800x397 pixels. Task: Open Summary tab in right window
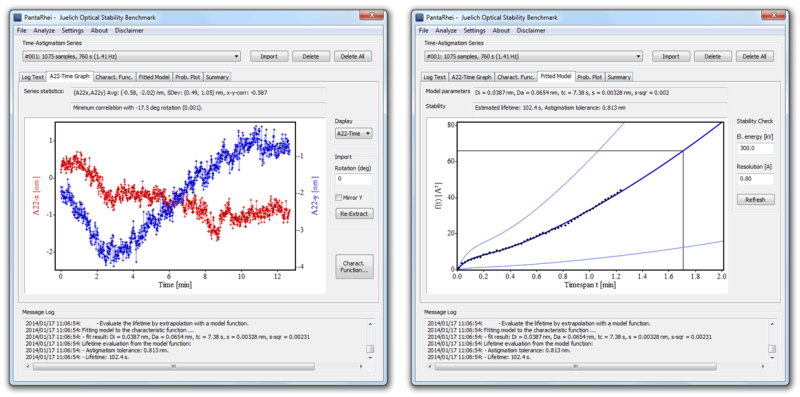[x=619, y=77]
